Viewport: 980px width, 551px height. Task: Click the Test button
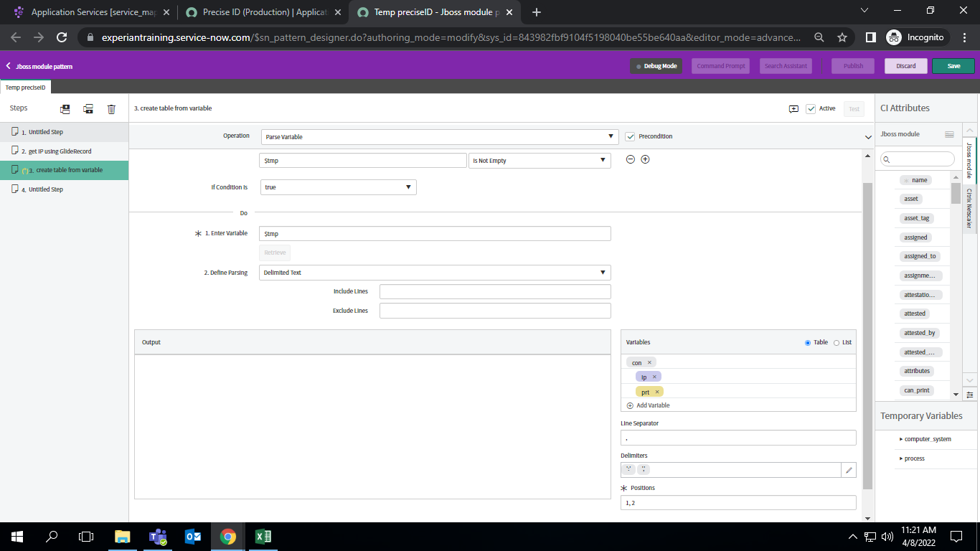click(x=854, y=109)
